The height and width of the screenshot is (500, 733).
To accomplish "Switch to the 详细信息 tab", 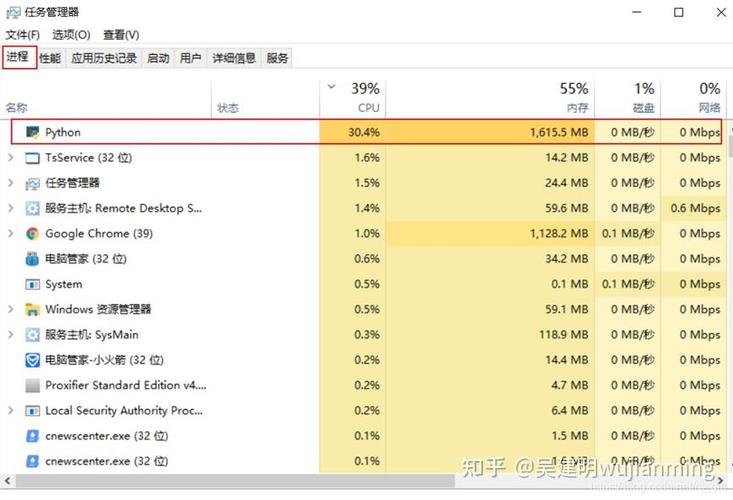I will pyautogui.click(x=234, y=58).
